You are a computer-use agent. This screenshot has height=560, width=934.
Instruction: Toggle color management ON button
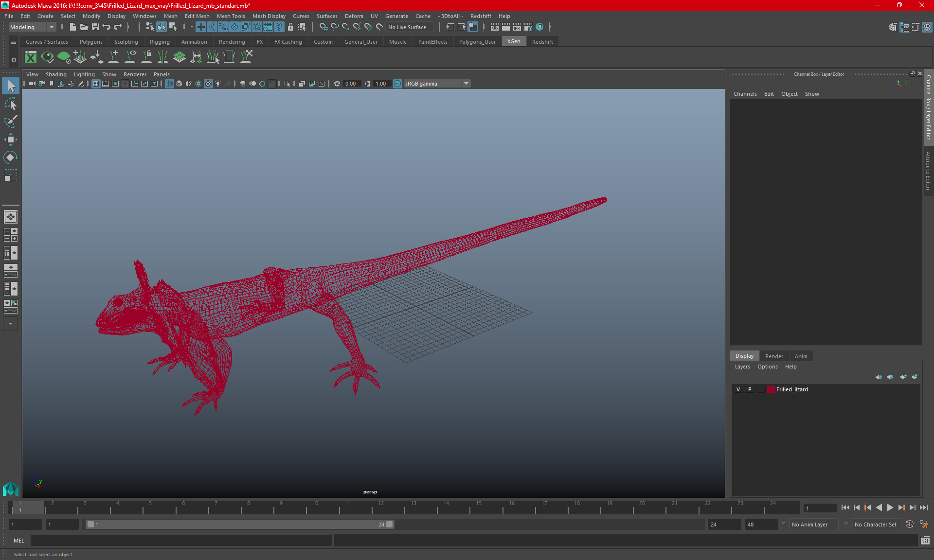397,84
